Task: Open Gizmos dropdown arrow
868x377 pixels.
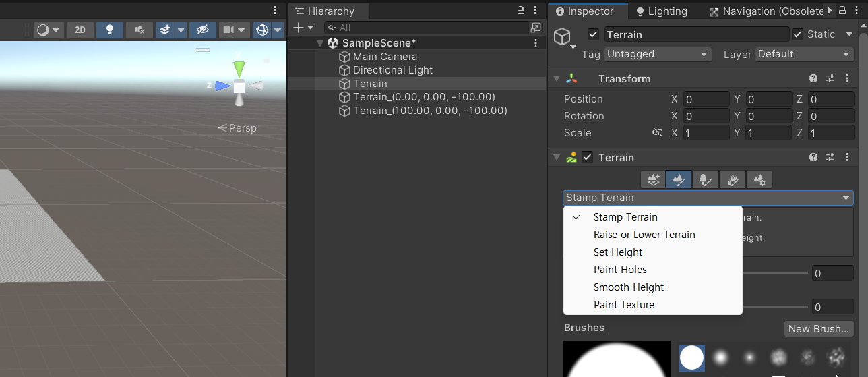Action: [277, 30]
